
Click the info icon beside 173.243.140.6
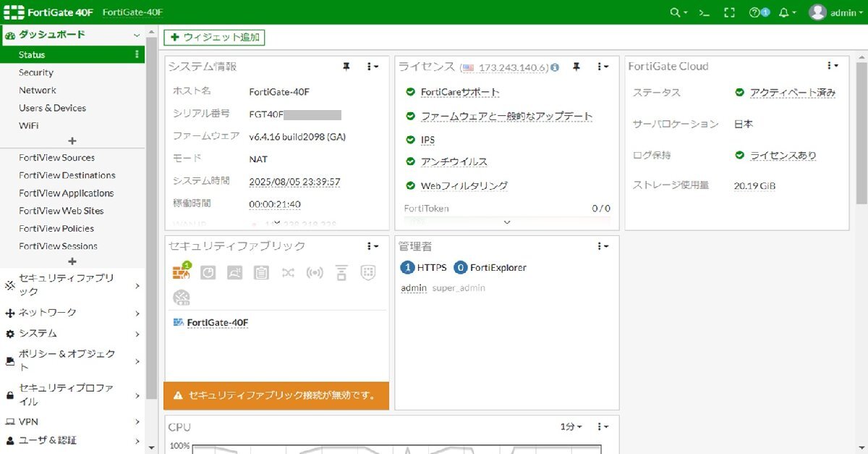[555, 67]
